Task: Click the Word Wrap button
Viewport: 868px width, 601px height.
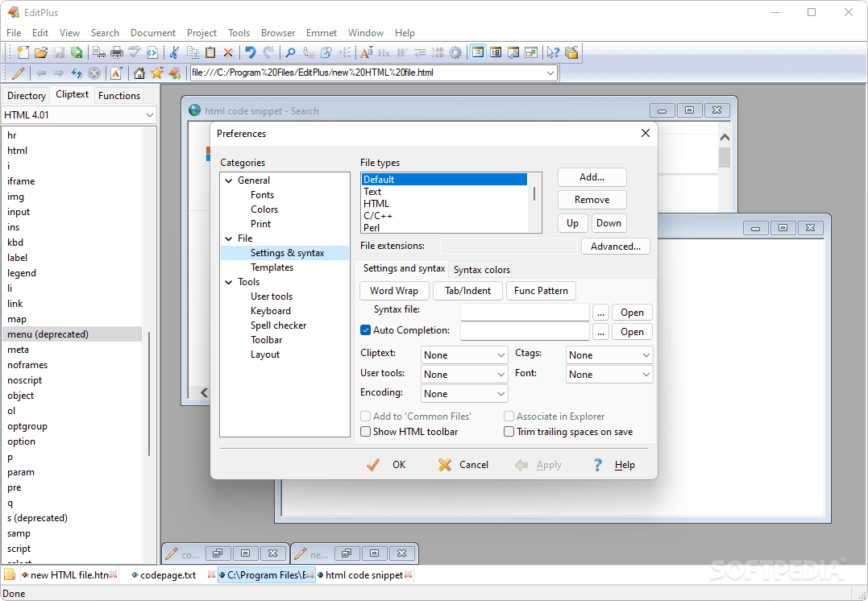Action: pyautogui.click(x=393, y=291)
